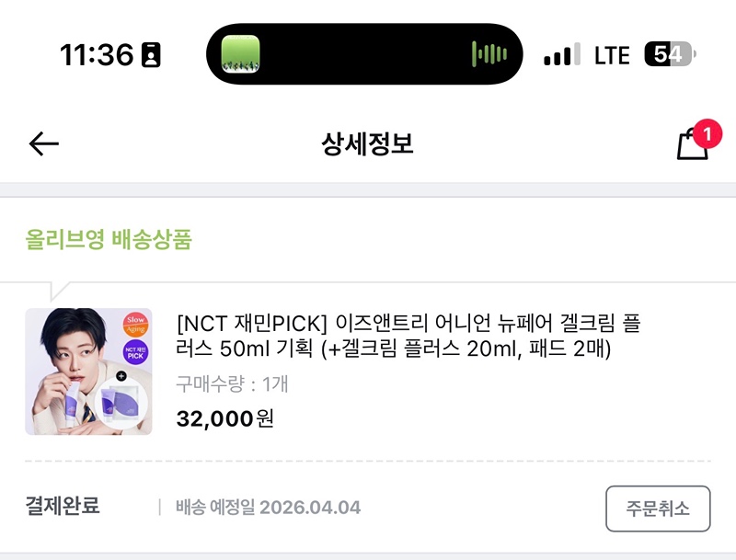
Task: Tap the battery indicator showing 54
Action: [669, 55]
